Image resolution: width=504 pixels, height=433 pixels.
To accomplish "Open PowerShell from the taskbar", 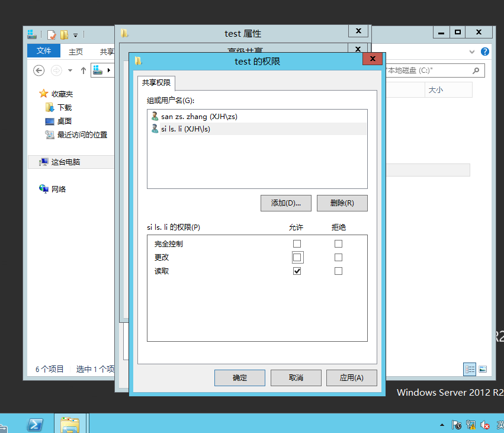I will pyautogui.click(x=35, y=424).
